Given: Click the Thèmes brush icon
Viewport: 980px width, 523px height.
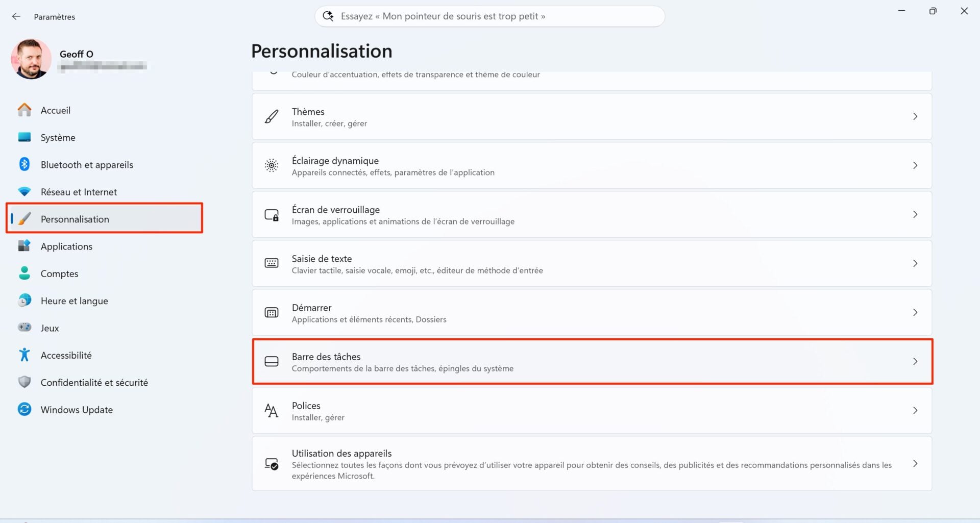Looking at the screenshot, I should [272, 117].
